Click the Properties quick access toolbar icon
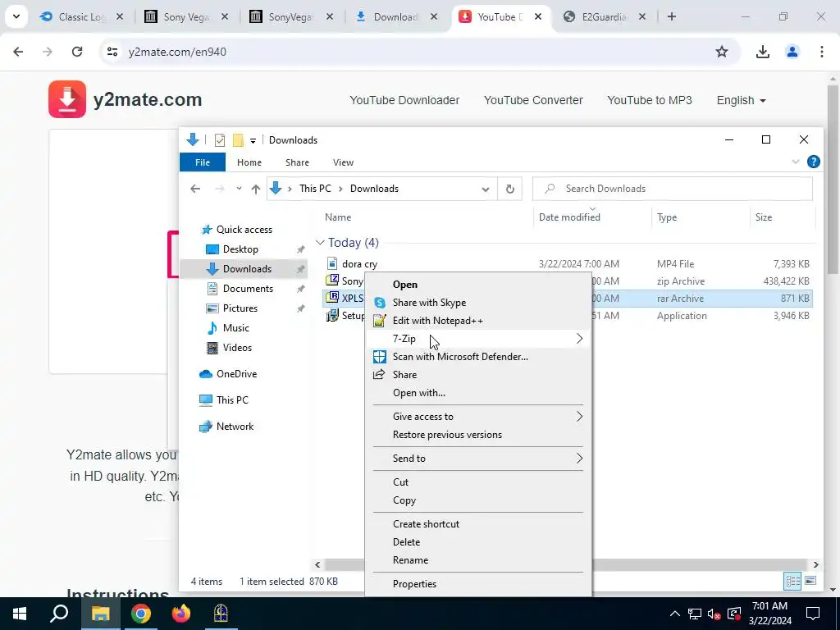This screenshot has width=840, height=630. [220, 140]
